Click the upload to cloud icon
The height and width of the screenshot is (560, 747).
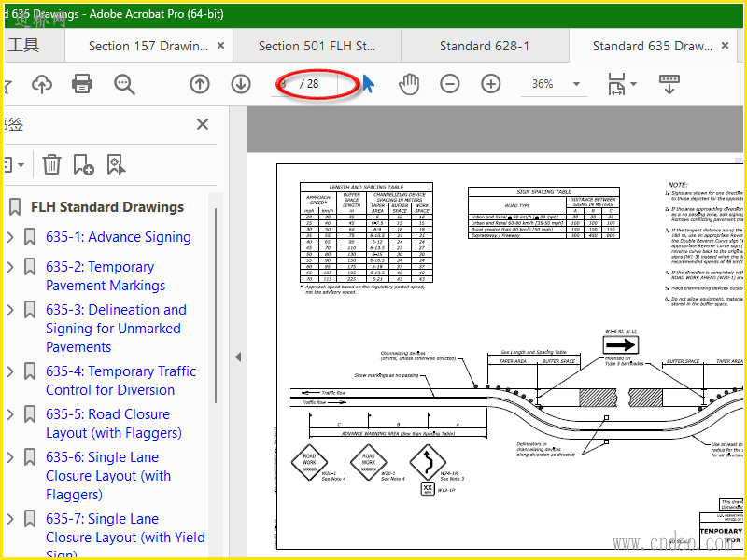point(42,84)
